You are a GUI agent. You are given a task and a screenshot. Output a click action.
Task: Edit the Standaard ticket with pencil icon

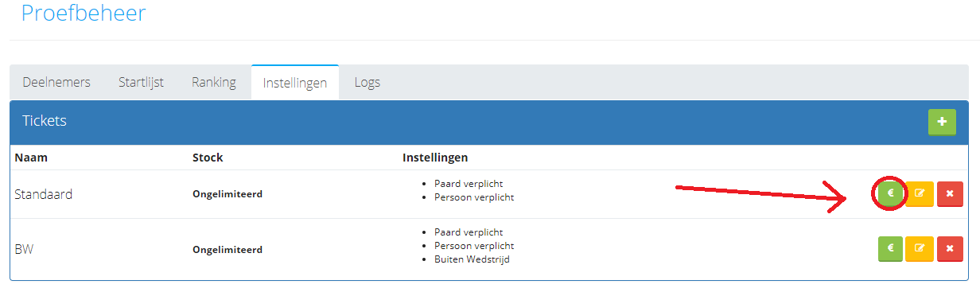(920, 193)
